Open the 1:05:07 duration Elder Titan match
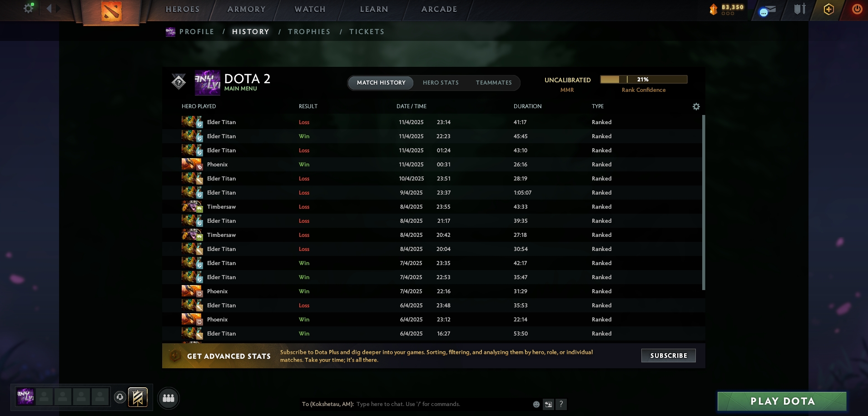The image size is (868, 416). (x=432, y=192)
